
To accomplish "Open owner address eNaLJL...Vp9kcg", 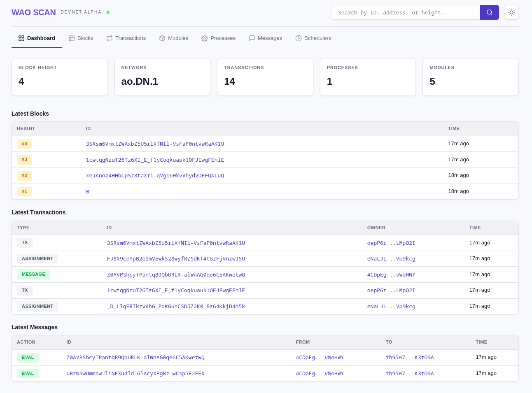I will [391, 259].
